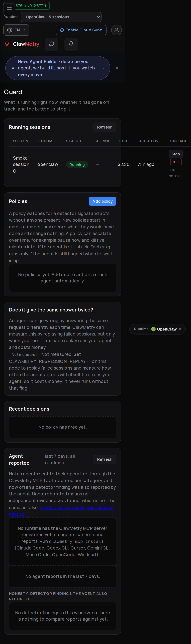Kill the Smoke session 0
The width and height of the screenshot is (191, 644).
[176, 162]
